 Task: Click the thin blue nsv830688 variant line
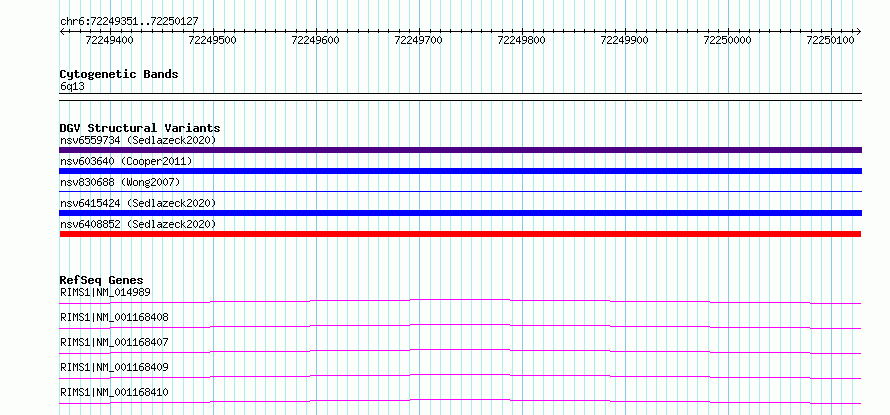460,192
